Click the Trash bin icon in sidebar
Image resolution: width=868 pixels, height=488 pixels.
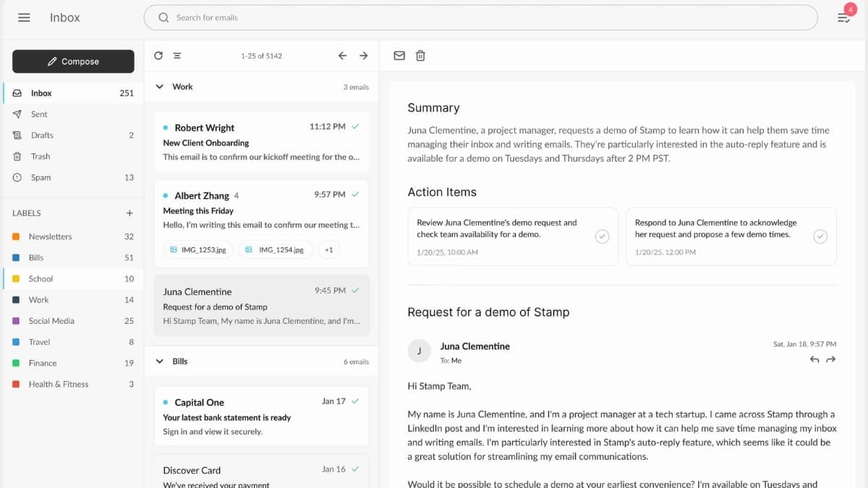pos(17,156)
